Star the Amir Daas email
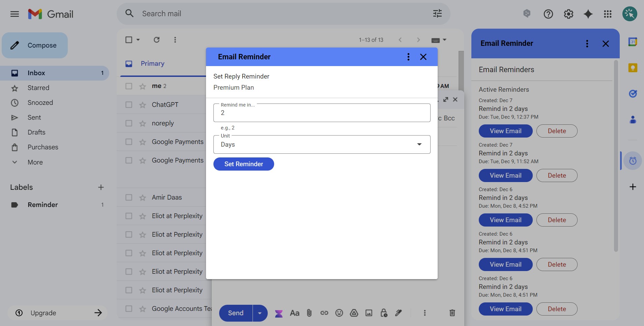 tap(143, 198)
